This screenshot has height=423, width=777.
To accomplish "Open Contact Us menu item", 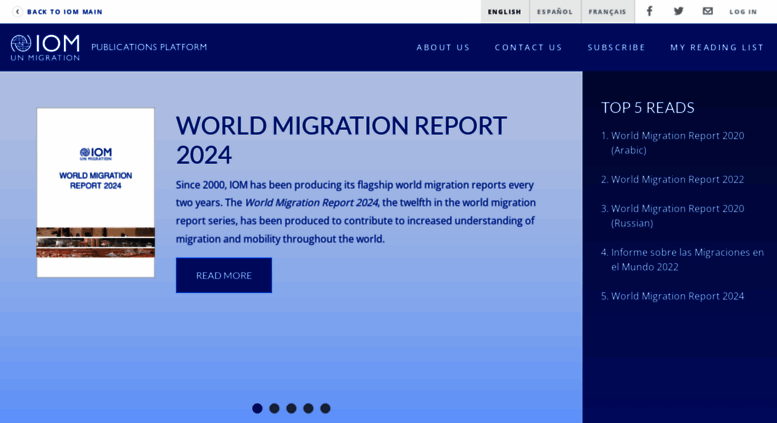I will pos(528,48).
